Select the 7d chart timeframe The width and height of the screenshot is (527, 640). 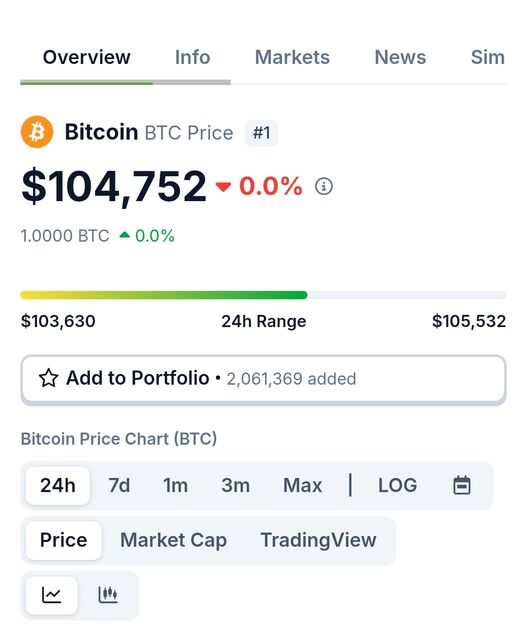(x=119, y=486)
